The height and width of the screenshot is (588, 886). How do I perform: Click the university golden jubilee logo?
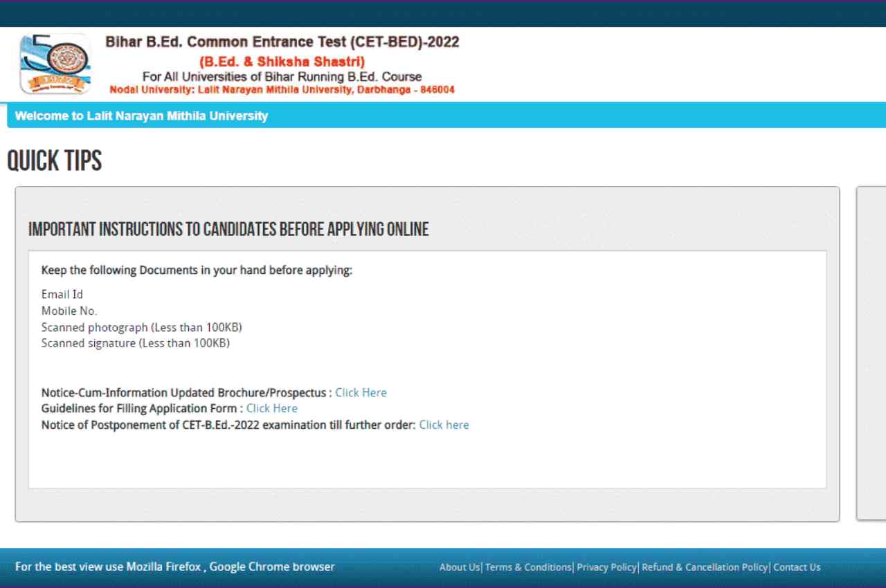[x=55, y=64]
